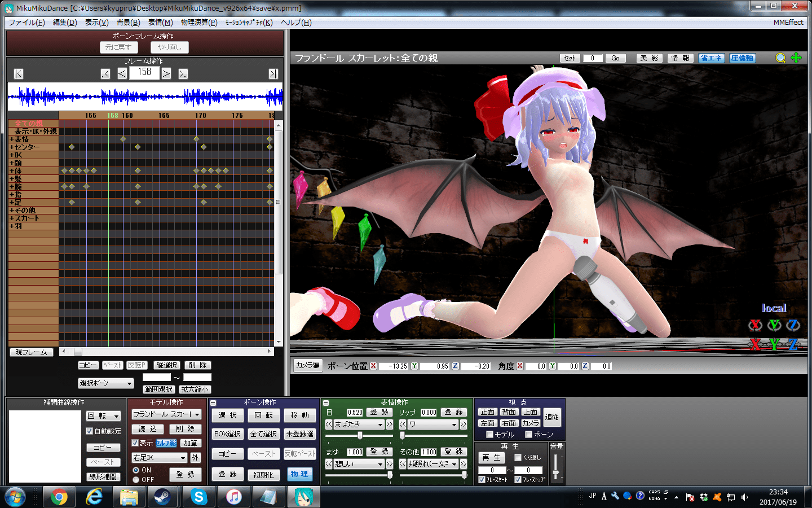Open the まばたき eye morph dropdown
Screen dimensions: 812x508
point(359,424)
